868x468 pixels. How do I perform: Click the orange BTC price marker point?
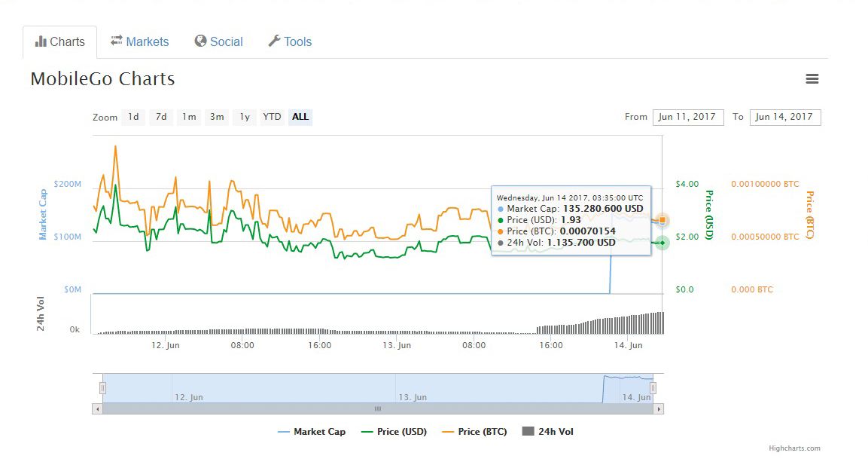tap(662, 220)
